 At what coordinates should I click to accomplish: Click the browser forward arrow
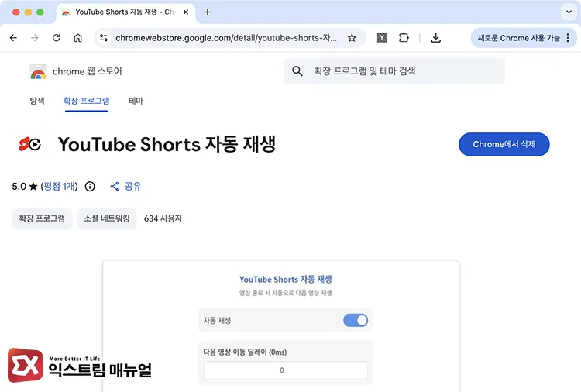(x=34, y=38)
